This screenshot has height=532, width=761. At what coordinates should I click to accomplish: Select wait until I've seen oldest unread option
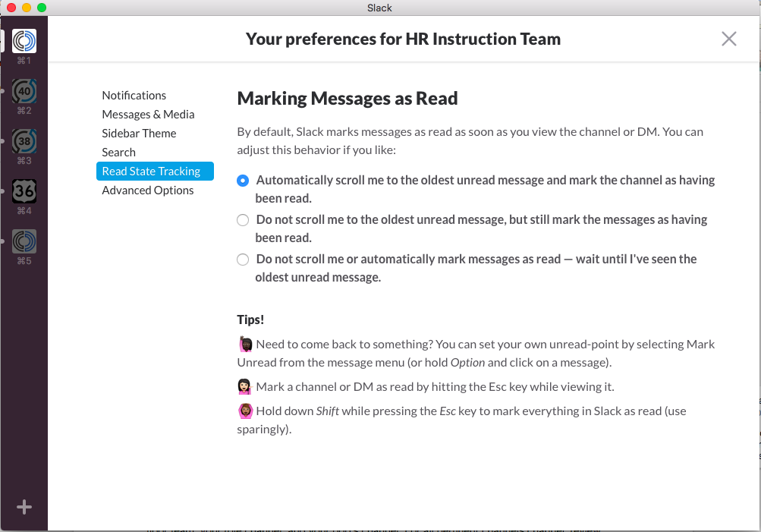pyautogui.click(x=243, y=260)
